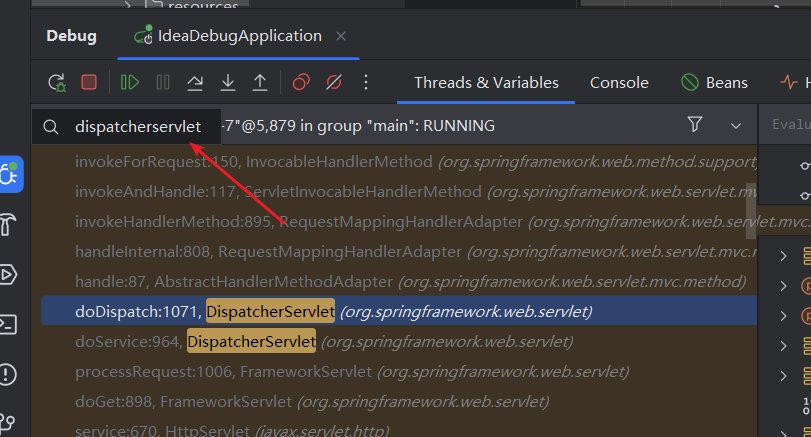Toggle Mute Breakpoints
This screenshot has width=811, height=437.
(x=334, y=83)
